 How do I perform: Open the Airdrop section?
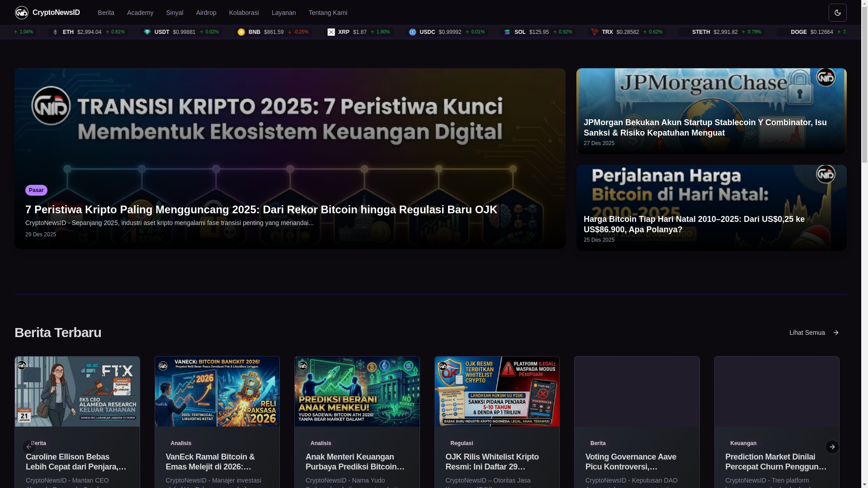[206, 13]
